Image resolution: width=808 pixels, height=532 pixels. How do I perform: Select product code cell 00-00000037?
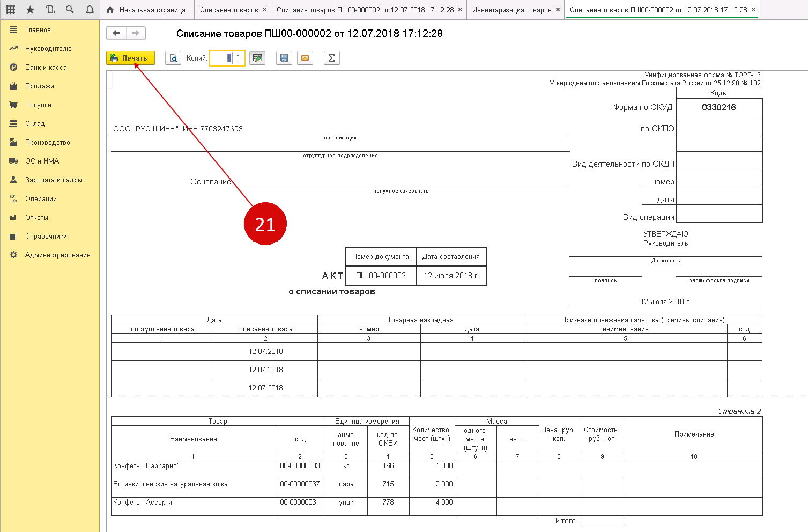coord(300,488)
